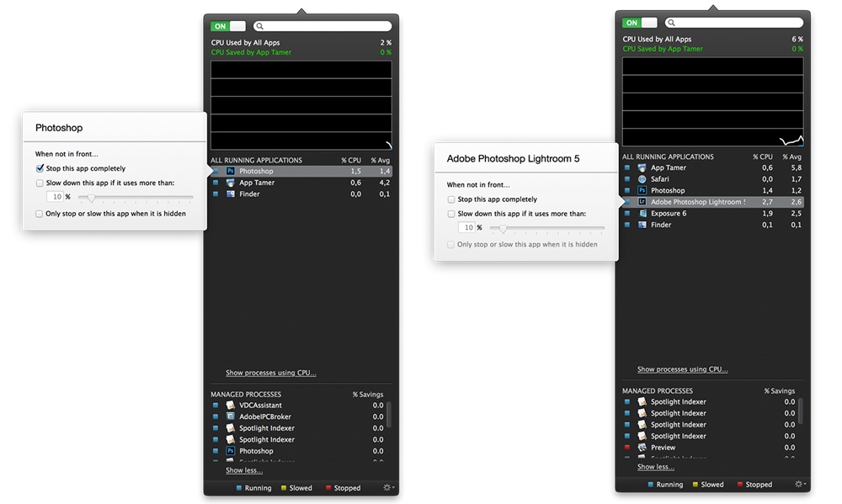Screen dimensions: 842x504
Task: Select the 'VDCAssistant' managed process row
Action: pyautogui.click(x=298, y=406)
